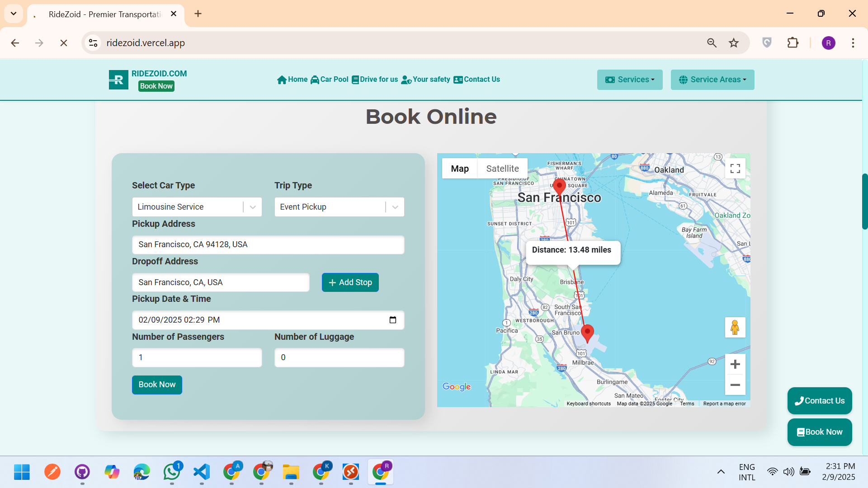
Task: Go back in browser
Action: click(x=15, y=43)
